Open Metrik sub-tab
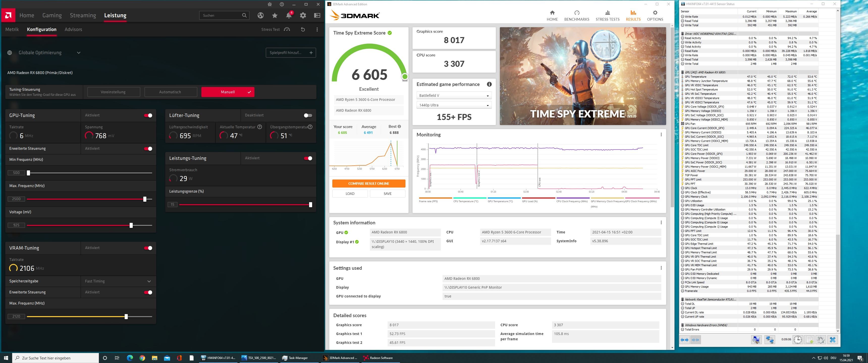868x363 pixels. pos(12,29)
